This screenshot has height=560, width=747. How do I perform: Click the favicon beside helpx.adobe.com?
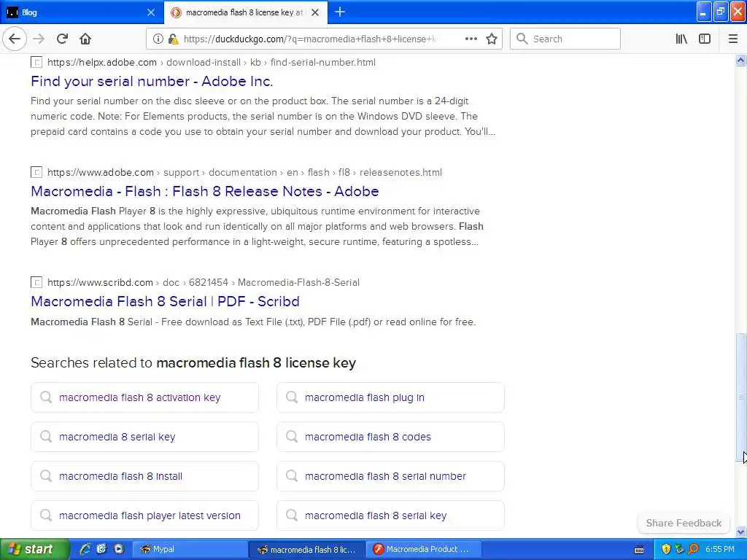point(36,63)
